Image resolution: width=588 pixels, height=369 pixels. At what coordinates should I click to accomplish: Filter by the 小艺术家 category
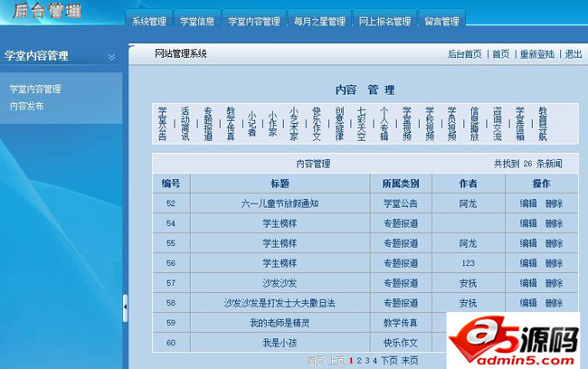pos(294,124)
